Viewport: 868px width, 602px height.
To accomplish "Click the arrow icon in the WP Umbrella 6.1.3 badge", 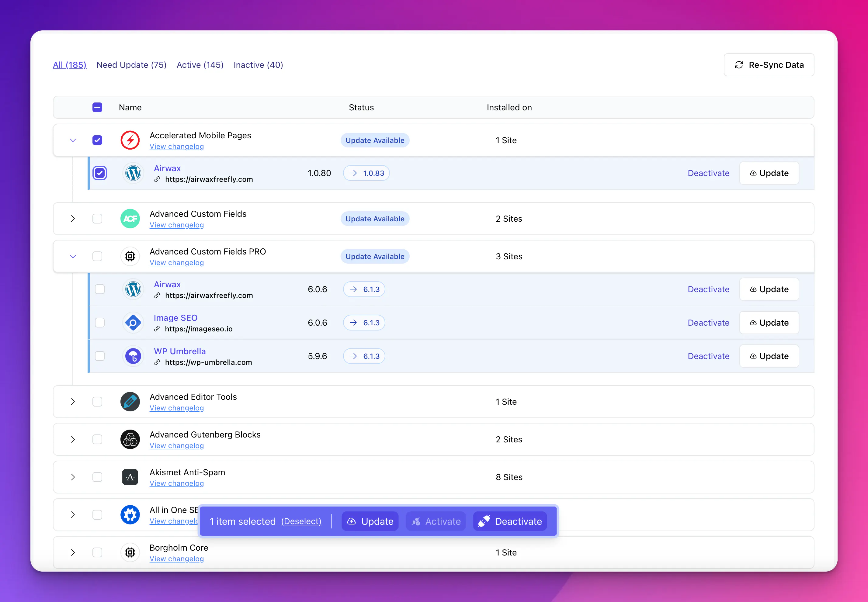I will click(x=353, y=356).
